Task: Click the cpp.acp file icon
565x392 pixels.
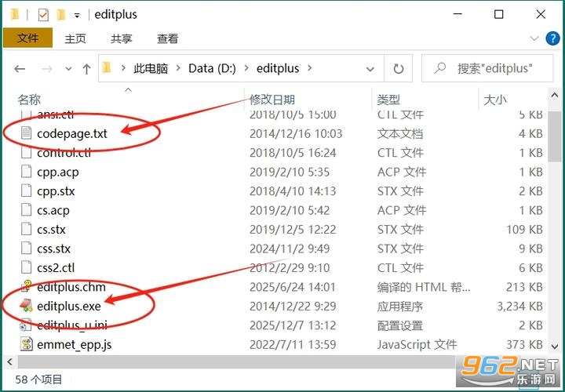Action: tap(26, 172)
